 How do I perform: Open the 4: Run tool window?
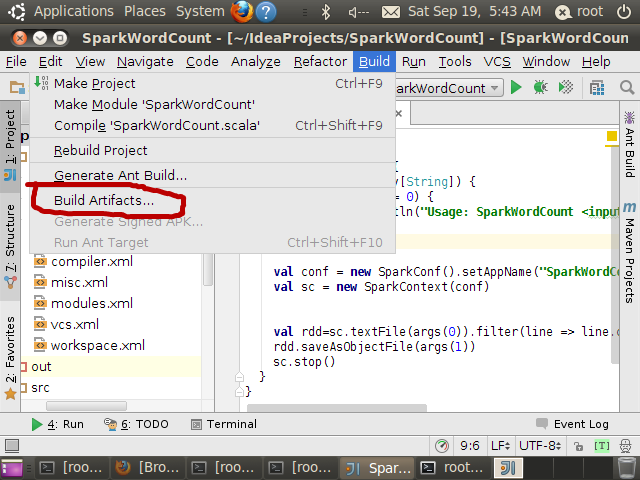pyautogui.click(x=57, y=424)
